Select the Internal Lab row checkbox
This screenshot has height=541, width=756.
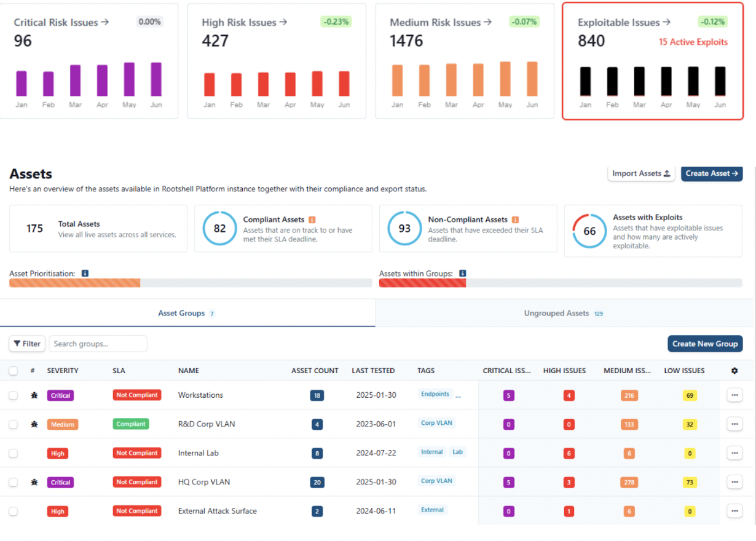pyautogui.click(x=14, y=453)
